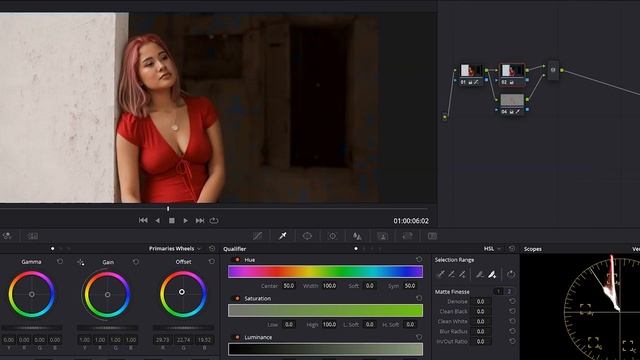Click the Gain master wheel slider

point(107,328)
